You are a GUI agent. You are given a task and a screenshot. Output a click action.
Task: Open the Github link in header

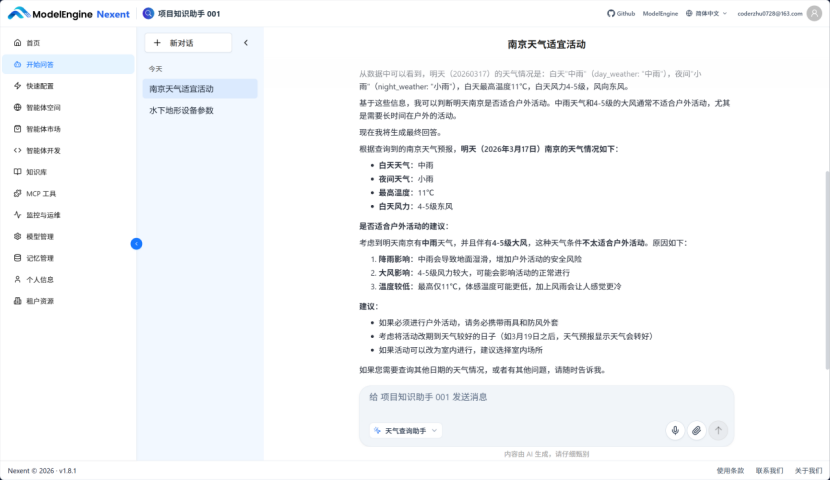(x=621, y=14)
